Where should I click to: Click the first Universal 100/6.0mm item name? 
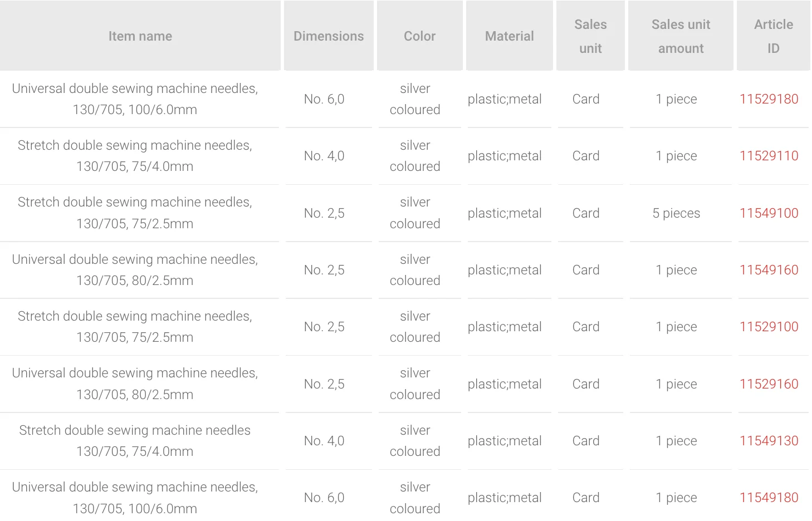(135, 99)
